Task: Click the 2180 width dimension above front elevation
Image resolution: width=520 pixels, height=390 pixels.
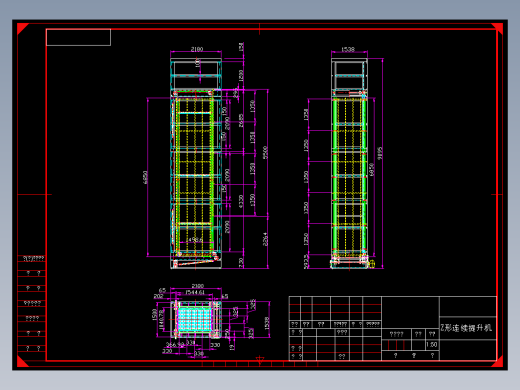Action: [x=197, y=49]
